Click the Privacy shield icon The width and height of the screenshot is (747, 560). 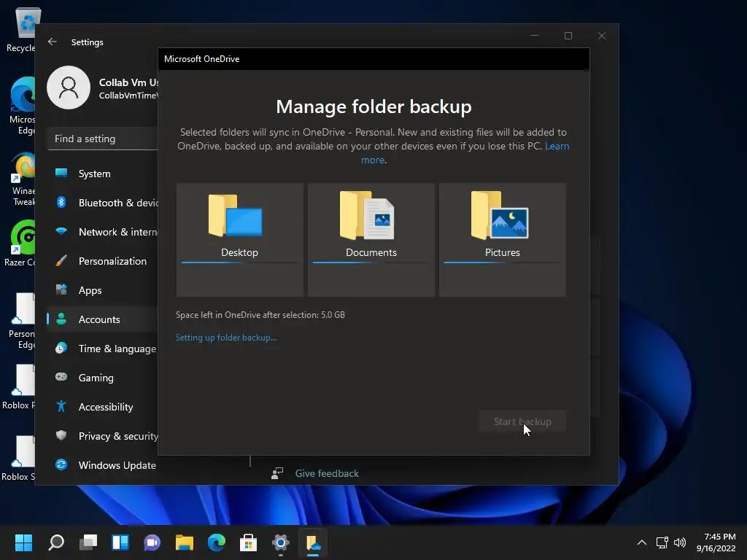tap(61, 435)
